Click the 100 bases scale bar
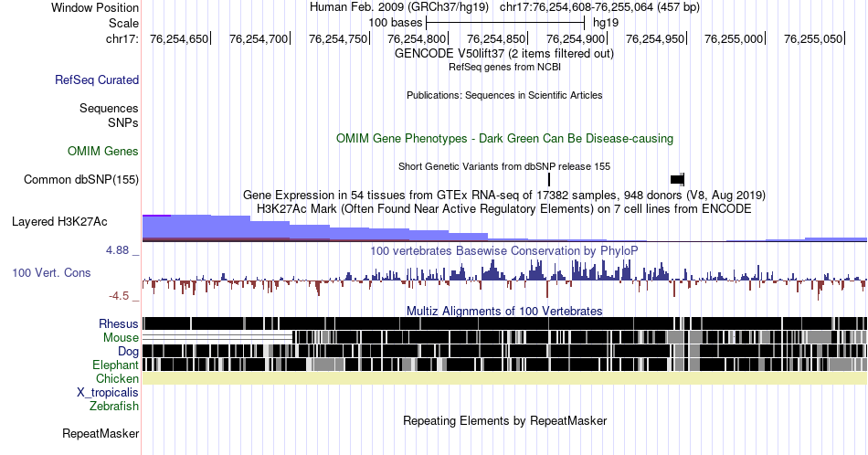Screen dimensions: 868x455 505,23
